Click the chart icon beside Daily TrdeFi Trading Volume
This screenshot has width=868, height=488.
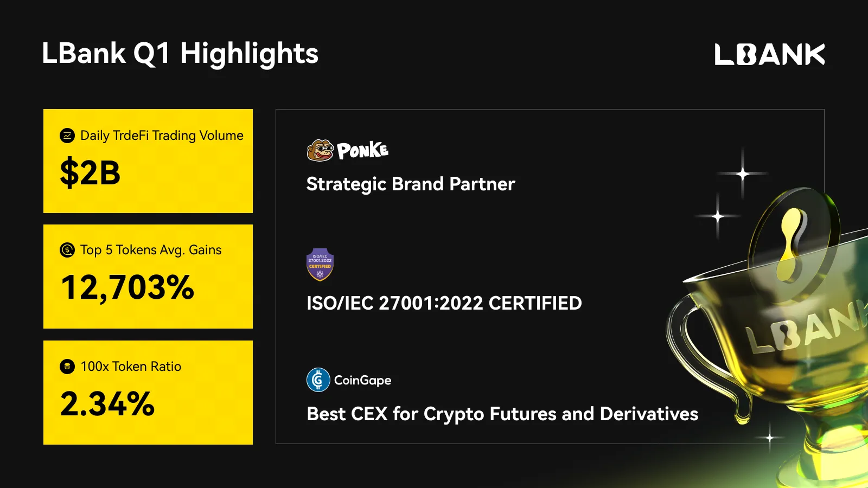tap(67, 136)
